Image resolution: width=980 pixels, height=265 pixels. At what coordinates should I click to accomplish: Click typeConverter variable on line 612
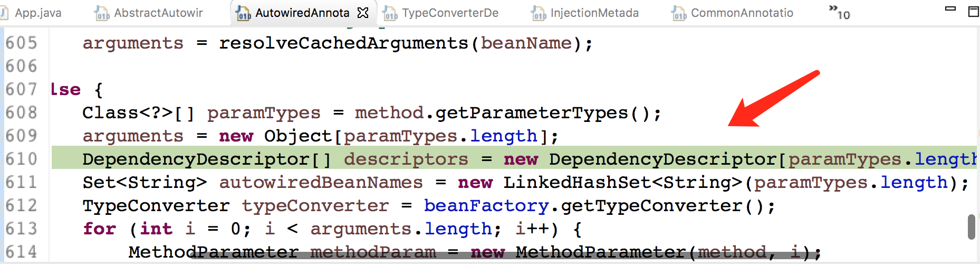[x=315, y=206]
